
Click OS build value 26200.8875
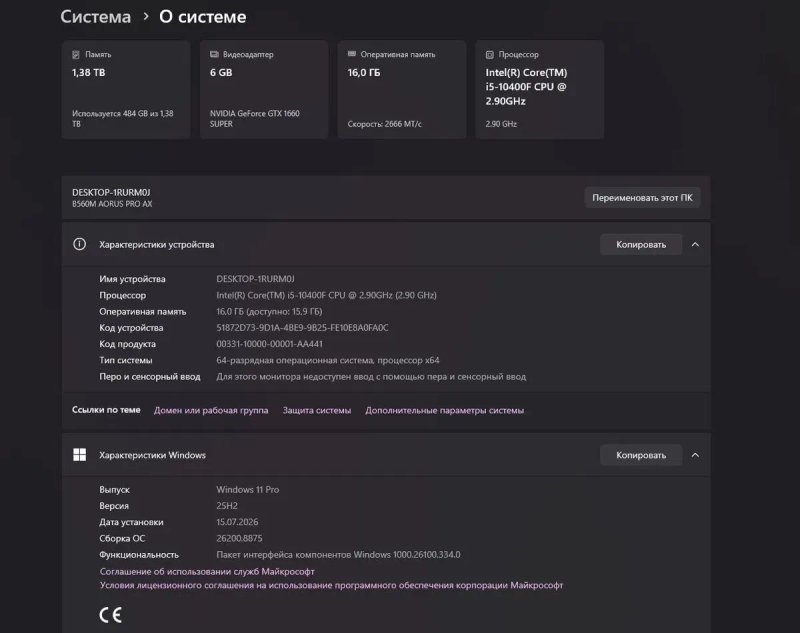239,539
